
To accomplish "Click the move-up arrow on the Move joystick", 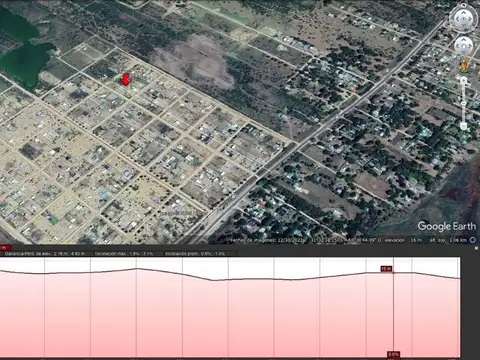I will point(464,40).
